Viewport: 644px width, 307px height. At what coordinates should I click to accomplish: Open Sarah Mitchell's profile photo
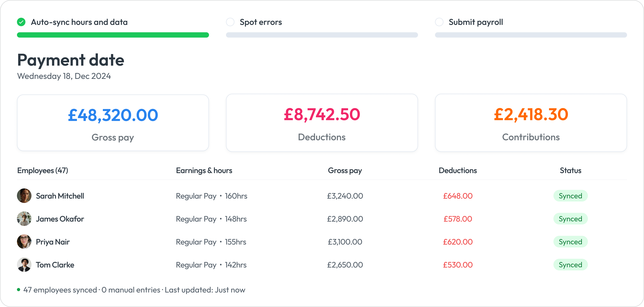coord(24,196)
